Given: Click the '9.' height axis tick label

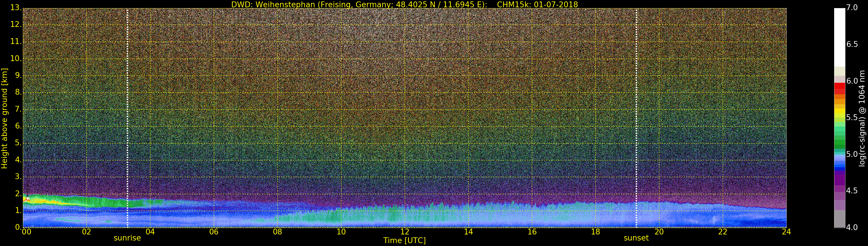Looking at the screenshot, I should (x=18, y=76).
